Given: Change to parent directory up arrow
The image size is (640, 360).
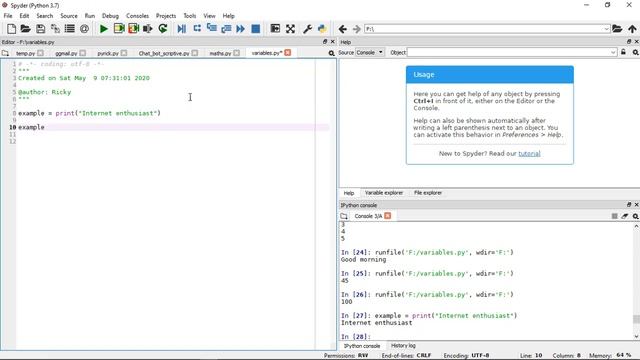Looking at the screenshot, I should click(x=632, y=29).
